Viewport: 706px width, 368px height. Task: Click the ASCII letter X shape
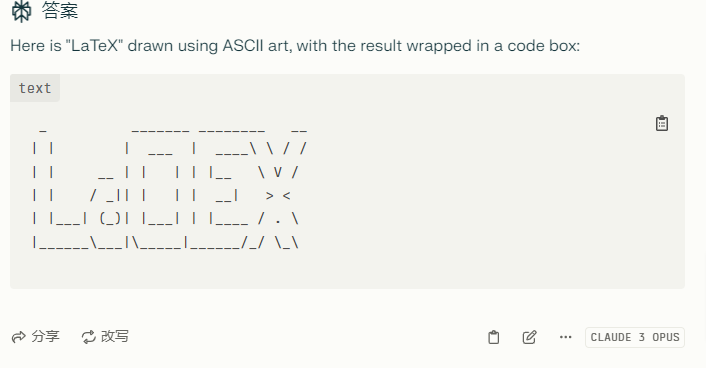[278, 187]
